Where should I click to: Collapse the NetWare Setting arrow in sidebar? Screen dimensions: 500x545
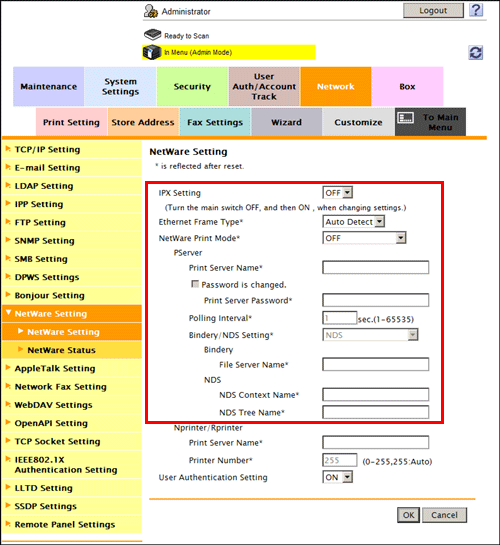click(x=8, y=313)
